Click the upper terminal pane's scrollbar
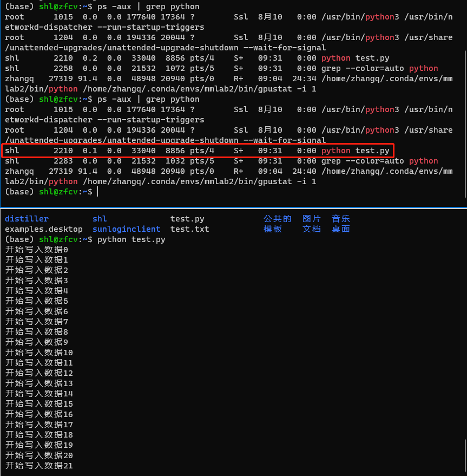467x476 pixels. pos(465,124)
